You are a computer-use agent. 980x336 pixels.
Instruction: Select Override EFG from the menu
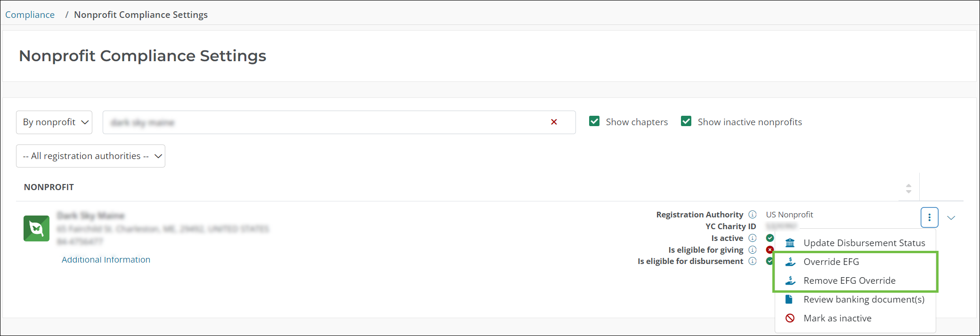(x=855, y=262)
